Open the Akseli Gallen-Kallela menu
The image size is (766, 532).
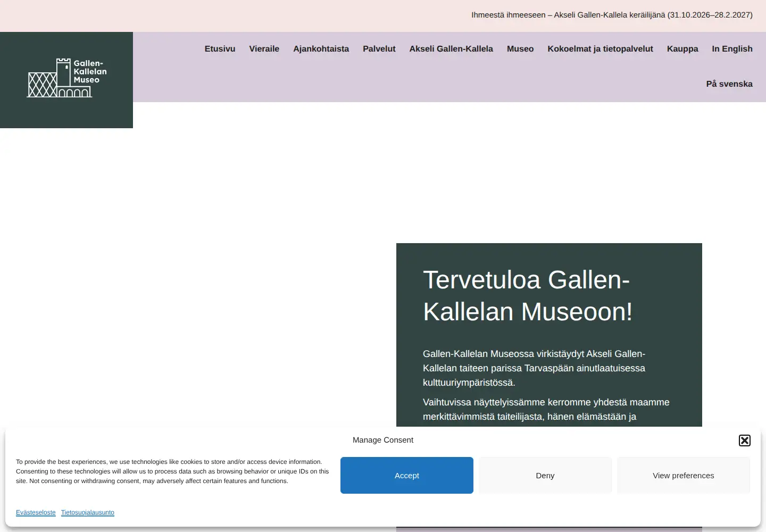(451, 49)
